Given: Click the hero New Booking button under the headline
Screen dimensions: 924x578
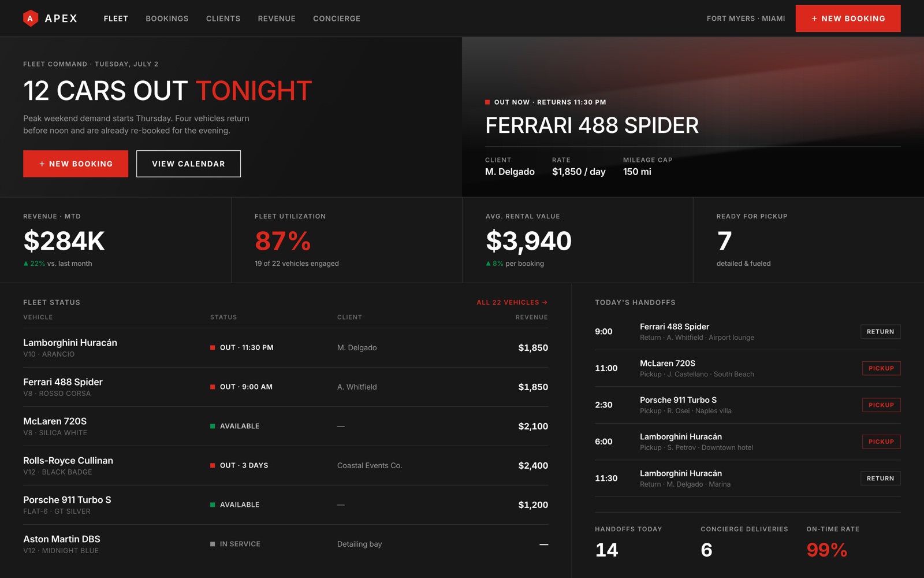Looking at the screenshot, I should click(76, 164).
